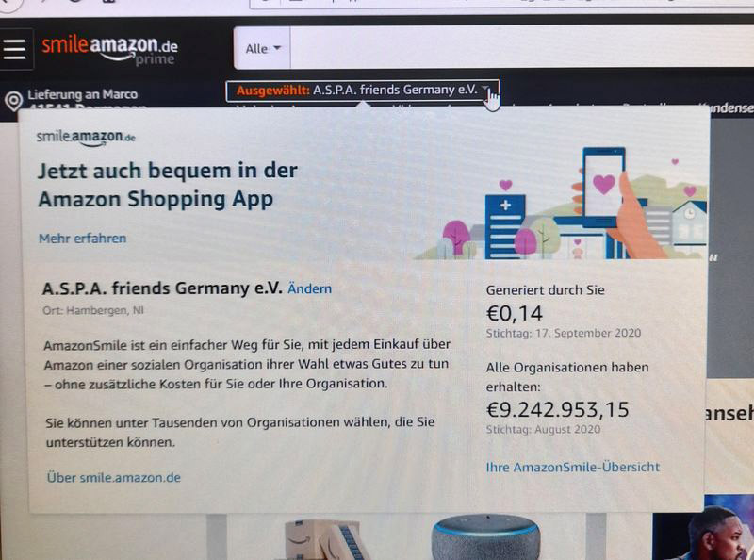754x560 pixels.
Task: Click the Echo Dot speaker product image
Action: (x=485, y=536)
